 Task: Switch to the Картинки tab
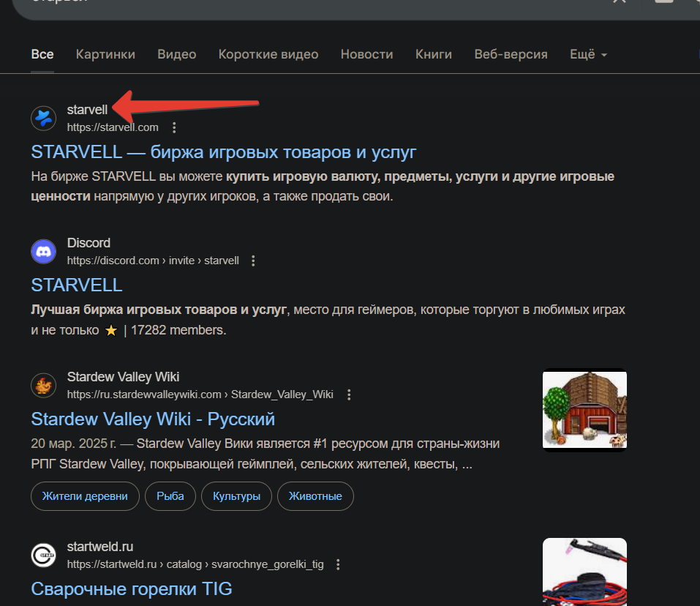(105, 54)
